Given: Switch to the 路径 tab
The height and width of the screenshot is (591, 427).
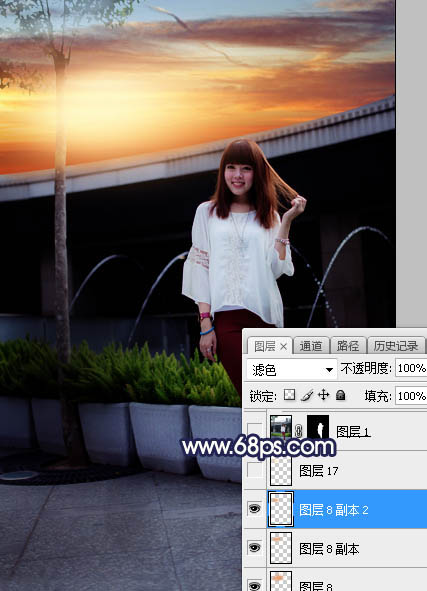Looking at the screenshot, I should (x=348, y=346).
